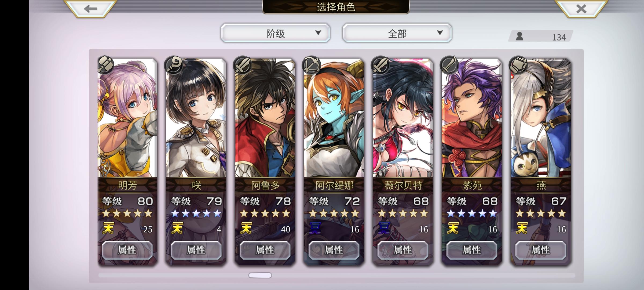Click the katana weapon icon on 紫苑's card
This screenshot has height=290, width=644.
click(449, 65)
